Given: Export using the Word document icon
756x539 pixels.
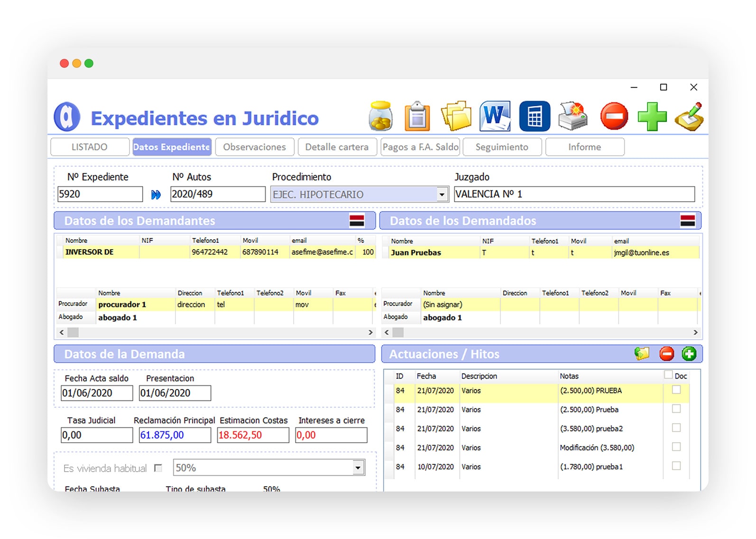Looking at the screenshot, I should click(x=495, y=116).
